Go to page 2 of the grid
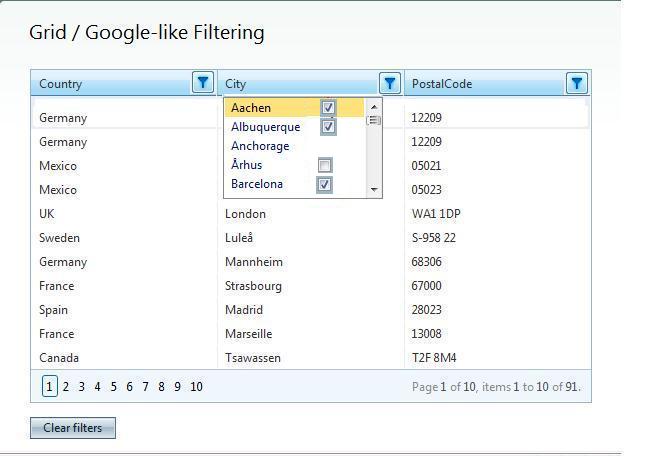The image size is (651, 456). [x=66, y=387]
